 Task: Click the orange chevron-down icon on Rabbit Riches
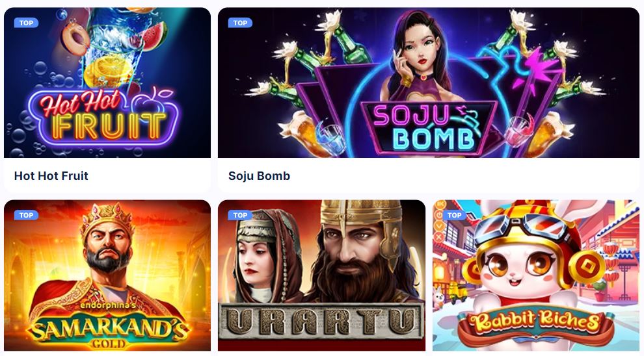[439, 226]
